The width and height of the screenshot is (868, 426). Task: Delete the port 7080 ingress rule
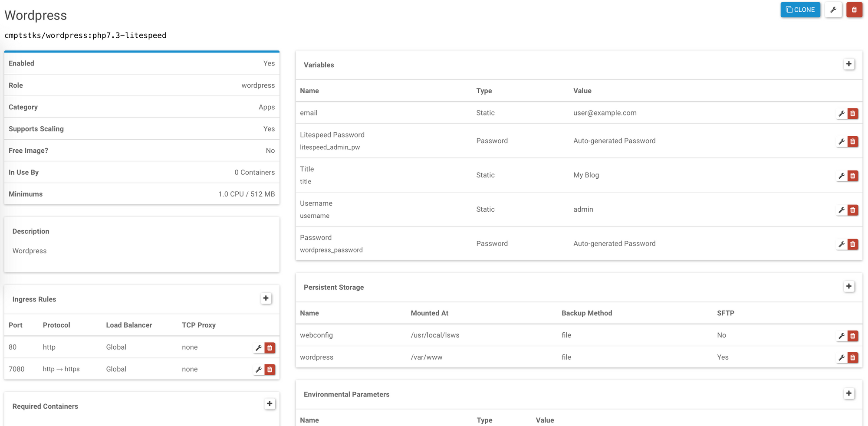point(270,370)
